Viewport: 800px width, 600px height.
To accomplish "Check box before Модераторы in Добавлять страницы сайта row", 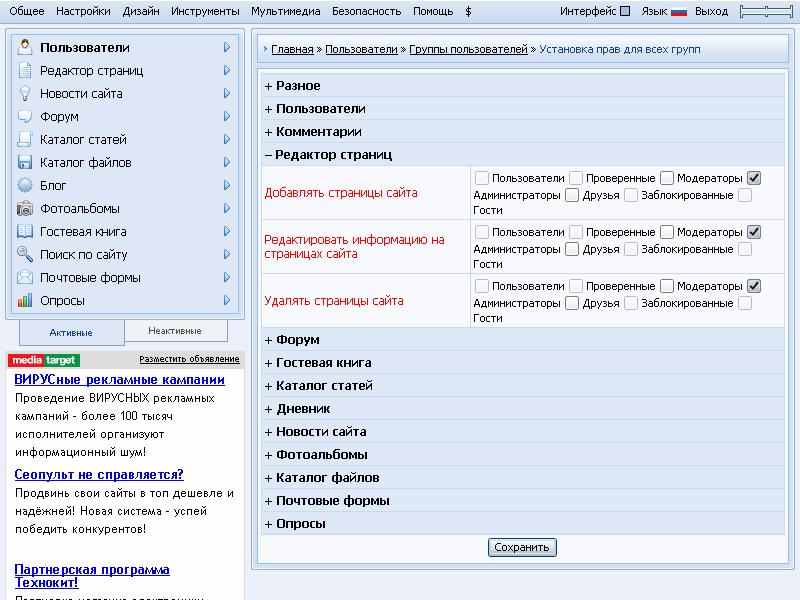I will [x=666, y=178].
